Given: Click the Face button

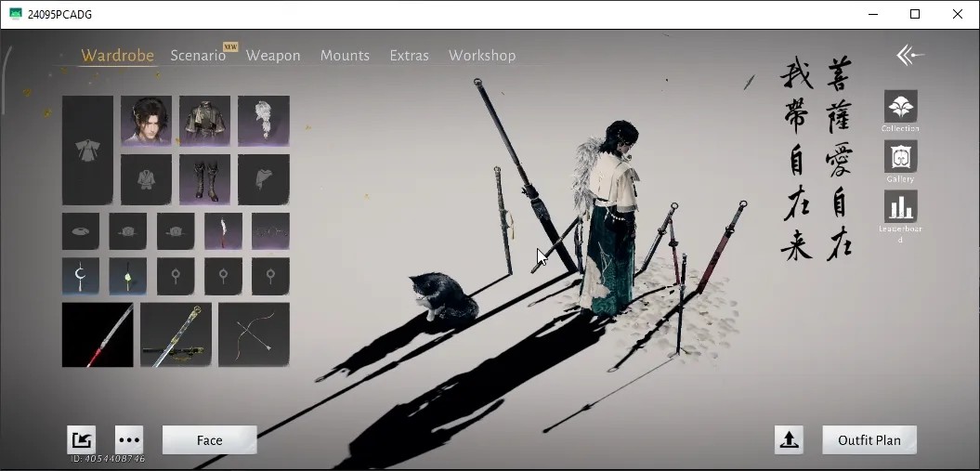Looking at the screenshot, I should (x=209, y=440).
